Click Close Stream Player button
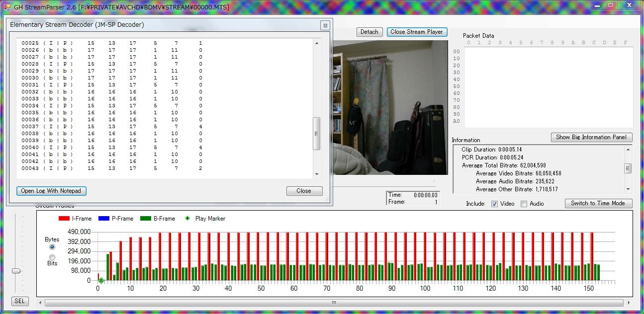Viewport: 644px width, 314px height. (x=416, y=32)
